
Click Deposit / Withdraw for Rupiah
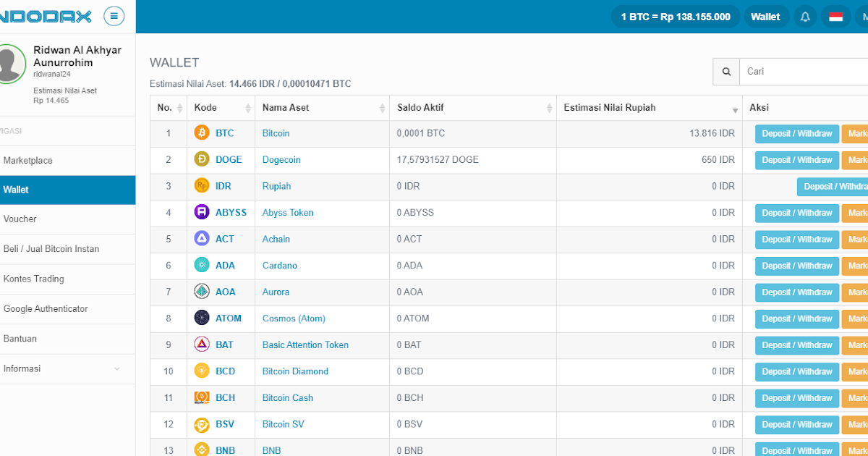(x=833, y=187)
